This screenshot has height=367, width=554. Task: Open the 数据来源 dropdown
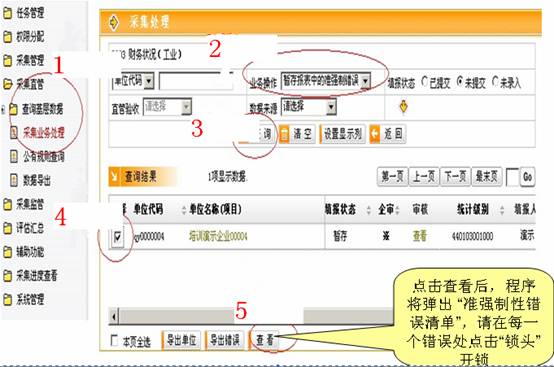[308, 107]
